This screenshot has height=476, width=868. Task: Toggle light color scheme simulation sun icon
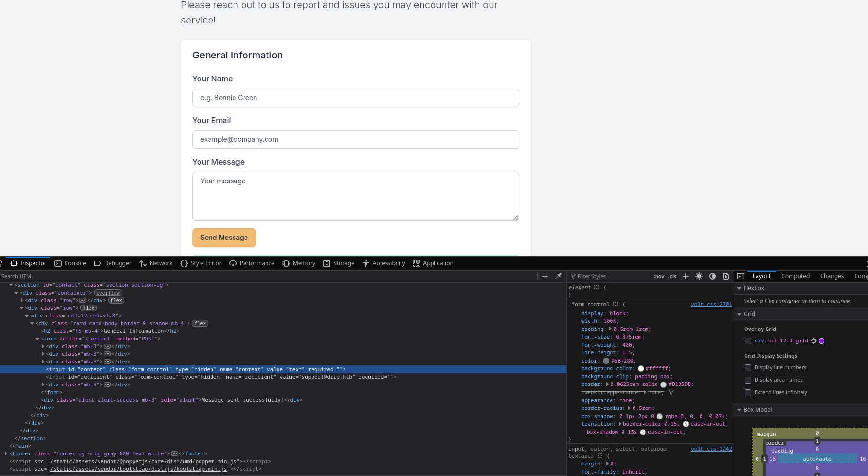coord(699,276)
